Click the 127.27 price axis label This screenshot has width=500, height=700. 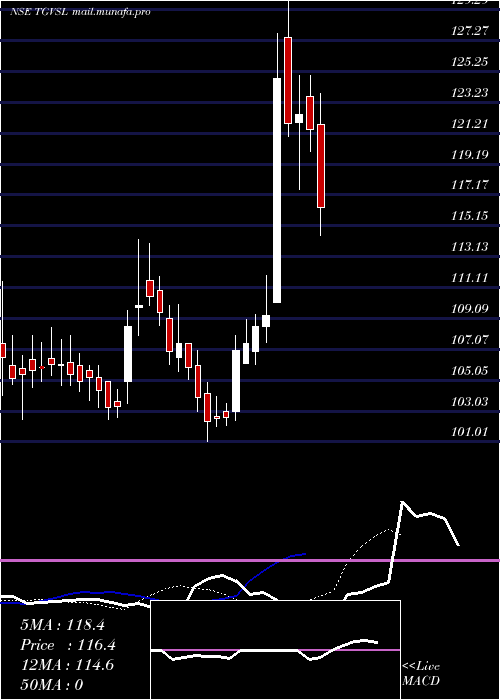point(469,31)
